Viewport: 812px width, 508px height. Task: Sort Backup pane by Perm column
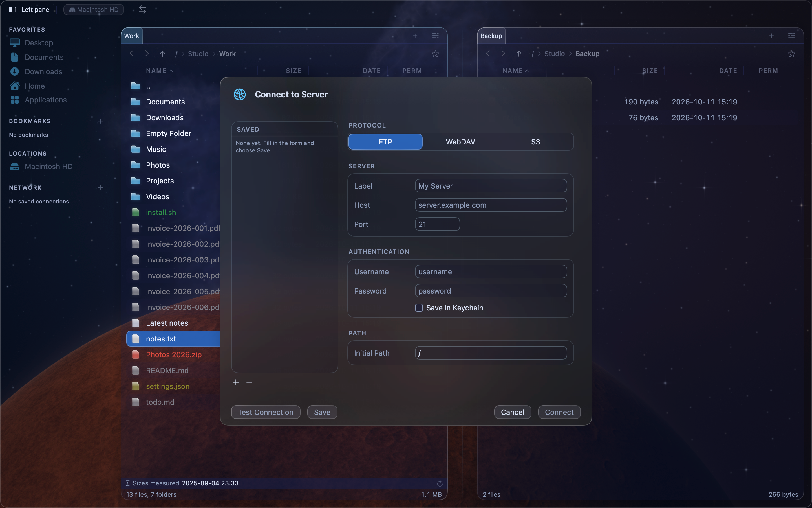click(768, 71)
